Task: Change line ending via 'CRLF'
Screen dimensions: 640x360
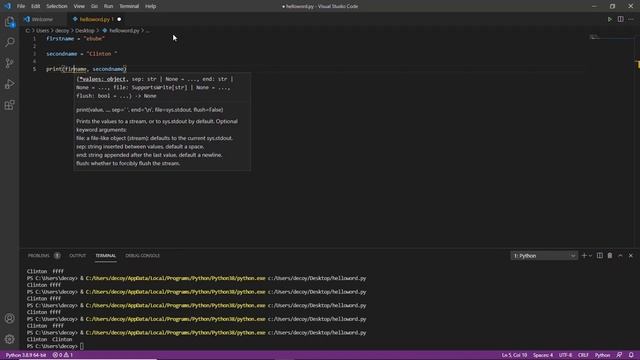Action: point(583,355)
